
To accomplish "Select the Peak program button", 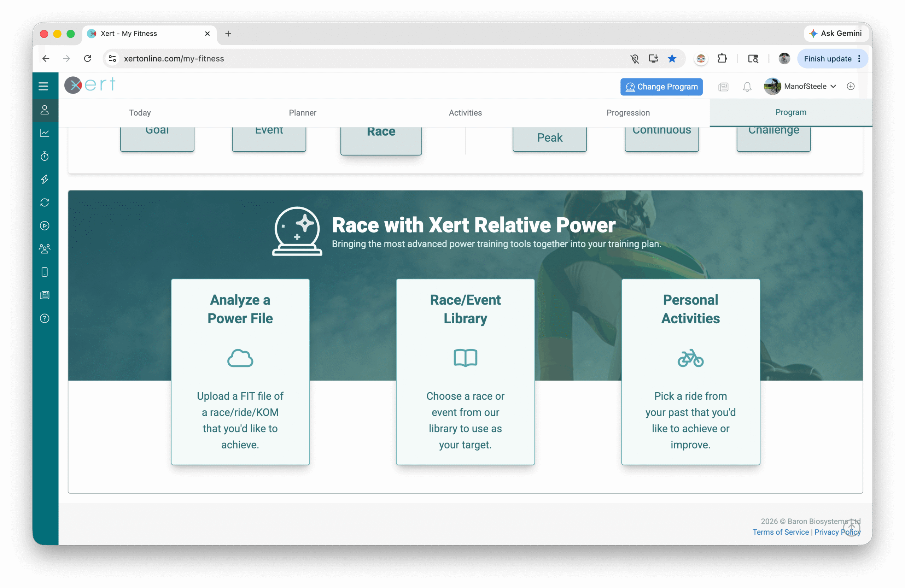I will [549, 139].
